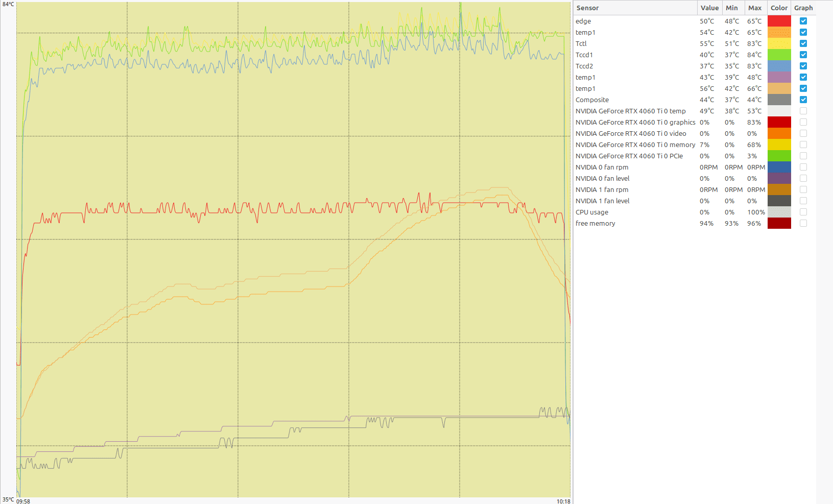833x504 pixels.
Task: Change the blue color swatch of Tccd2
Action: [x=779, y=66]
